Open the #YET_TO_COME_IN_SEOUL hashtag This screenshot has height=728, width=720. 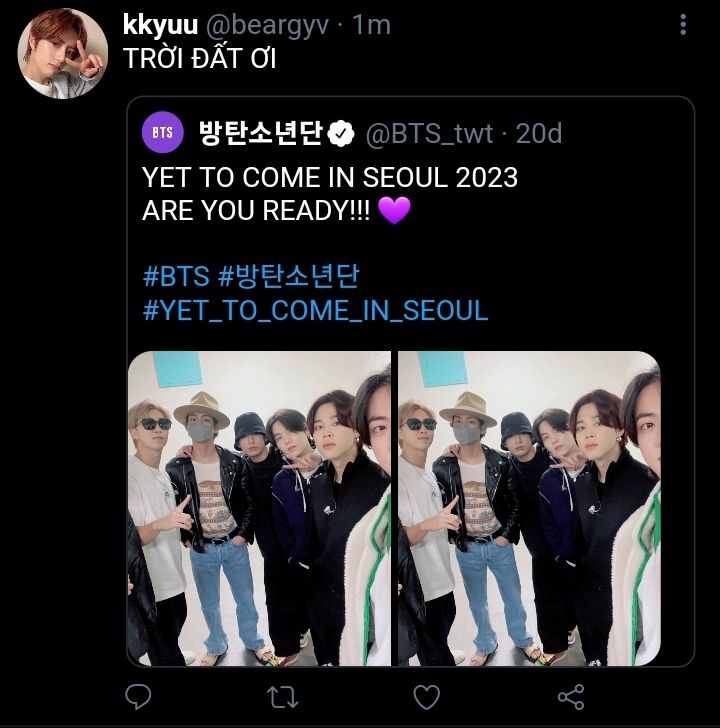click(x=315, y=310)
